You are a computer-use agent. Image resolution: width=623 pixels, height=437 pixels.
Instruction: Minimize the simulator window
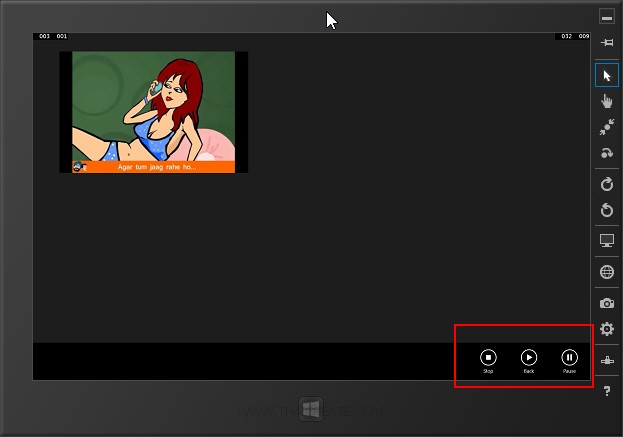(x=607, y=17)
